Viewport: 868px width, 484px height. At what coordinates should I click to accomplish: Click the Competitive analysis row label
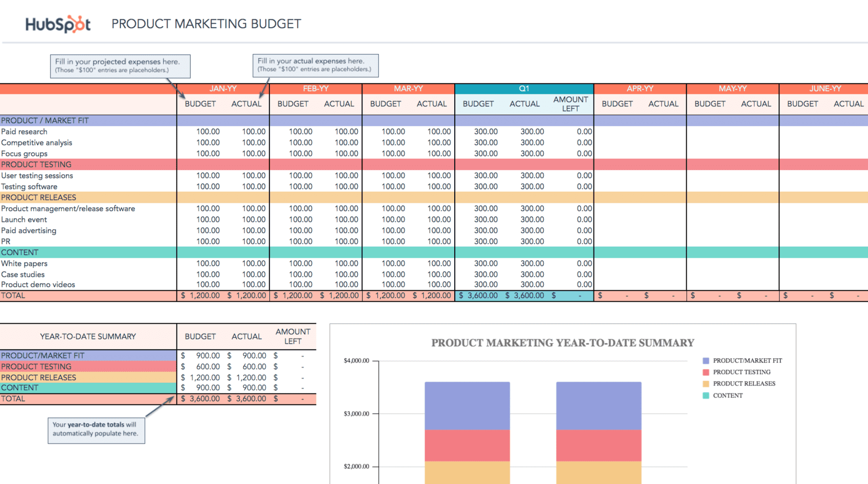37,142
